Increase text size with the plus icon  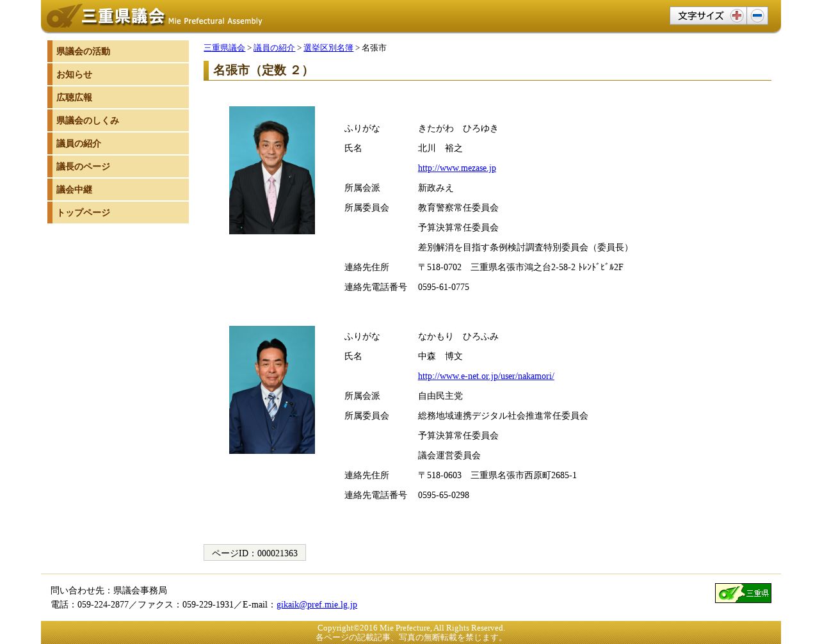tap(736, 16)
